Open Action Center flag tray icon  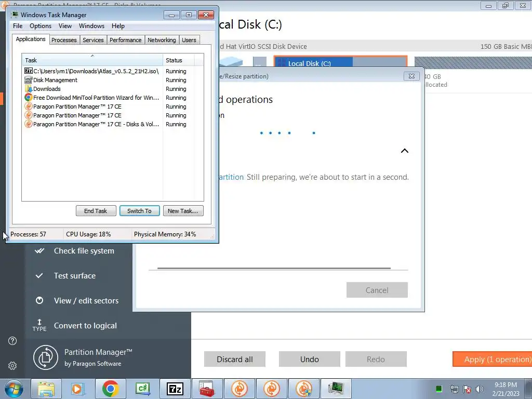tap(467, 389)
